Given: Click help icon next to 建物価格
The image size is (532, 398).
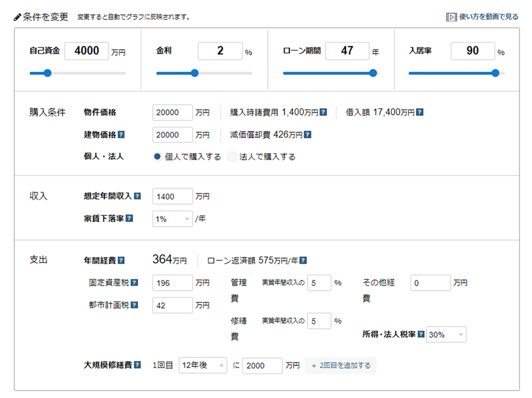Looking at the screenshot, I should click(x=121, y=134).
